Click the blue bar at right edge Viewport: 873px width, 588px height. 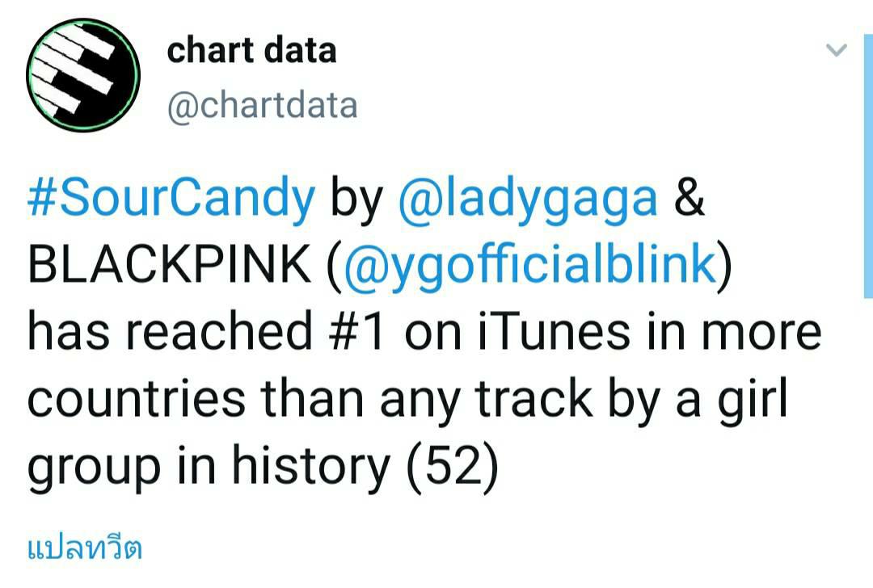tap(868, 166)
